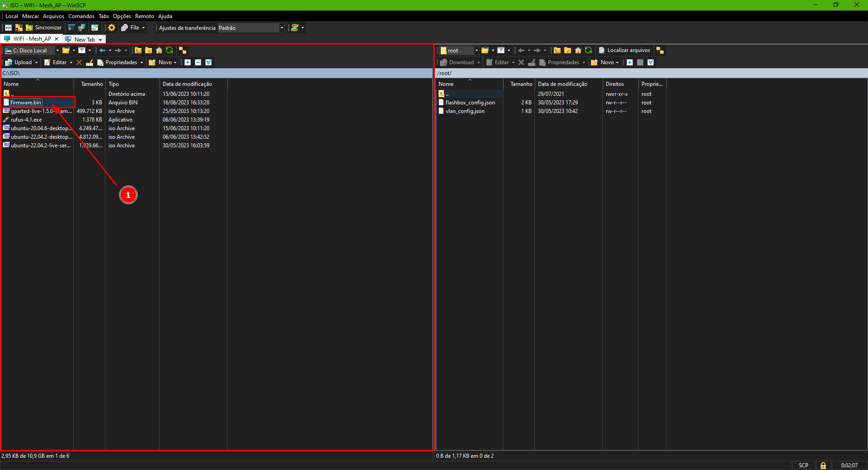This screenshot has height=470, width=868.
Task: Click local panel open directory folder icon
Action: tap(66, 50)
